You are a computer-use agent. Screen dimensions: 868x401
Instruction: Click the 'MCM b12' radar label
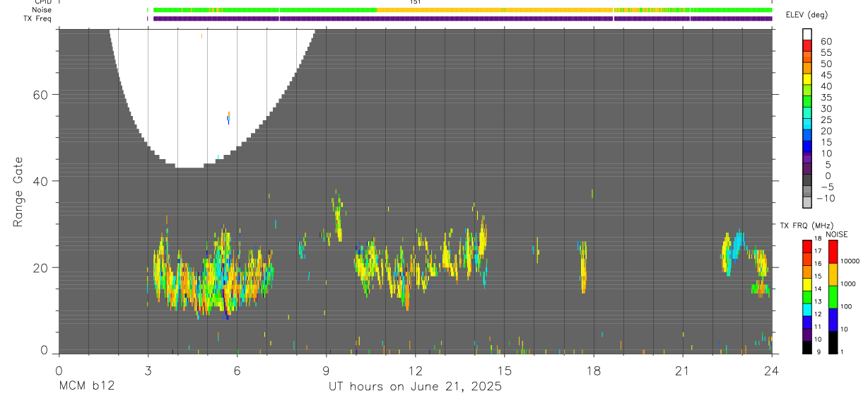[x=86, y=387]
